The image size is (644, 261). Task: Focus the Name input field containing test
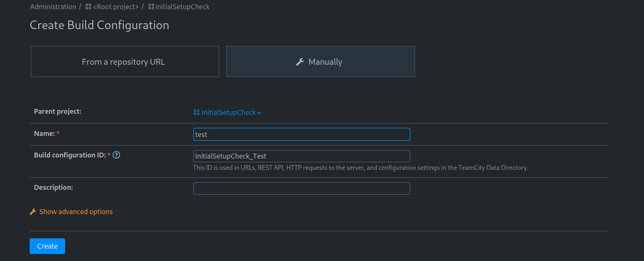(x=302, y=134)
